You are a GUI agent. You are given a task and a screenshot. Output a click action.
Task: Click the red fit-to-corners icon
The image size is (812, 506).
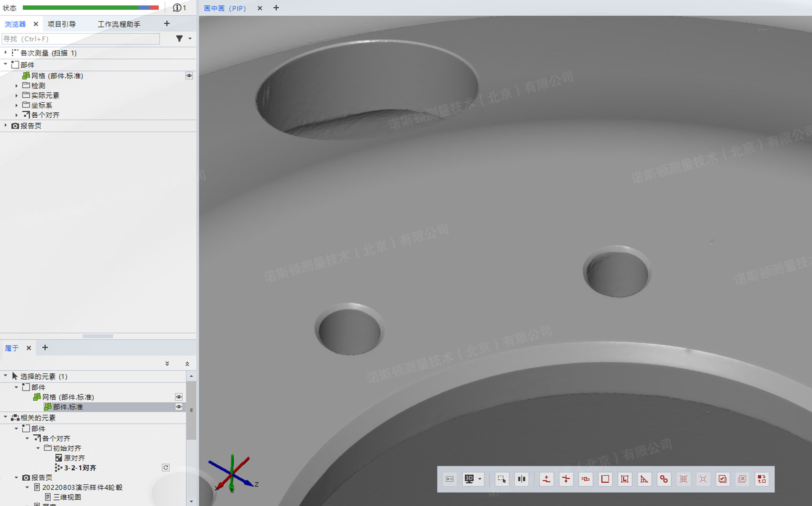pos(703,479)
